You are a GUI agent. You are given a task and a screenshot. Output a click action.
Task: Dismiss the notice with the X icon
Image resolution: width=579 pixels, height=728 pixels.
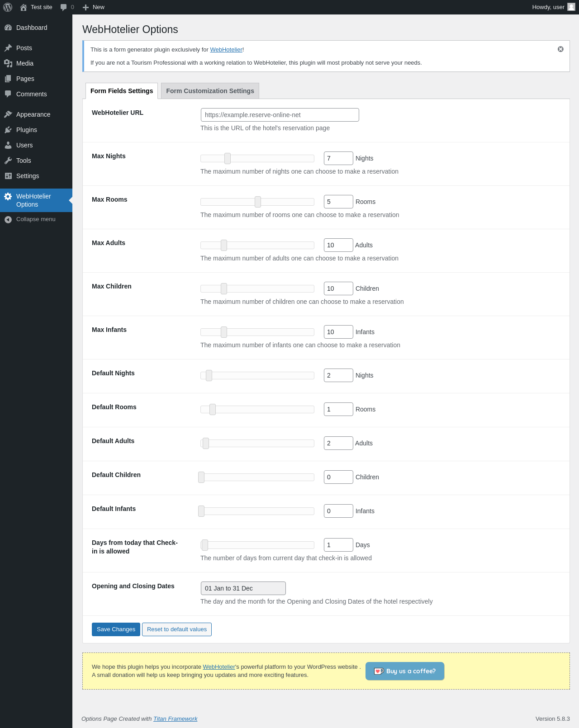pyautogui.click(x=560, y=49)
